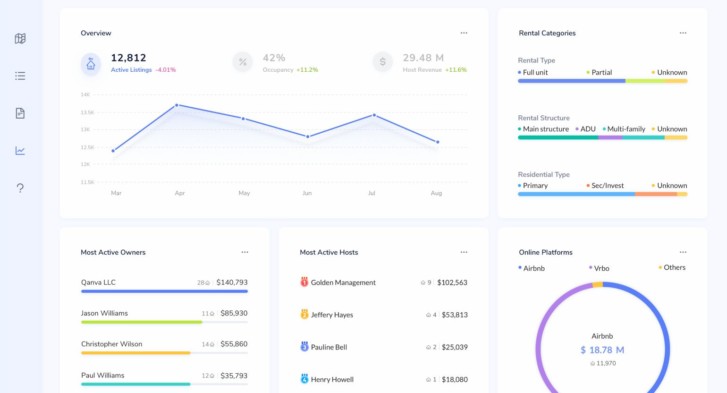Click the yellow Others donut segment

tap(598, 285)
